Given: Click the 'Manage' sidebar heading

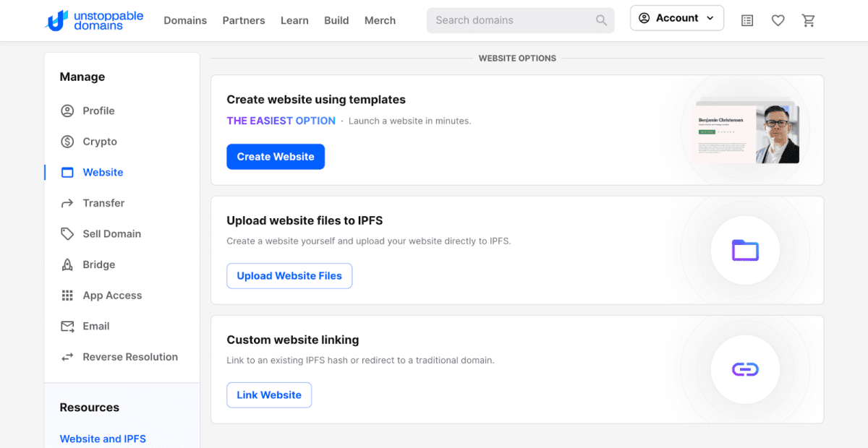Looking at the screenshot, I should pyautogui.click(x=82, y=77).
